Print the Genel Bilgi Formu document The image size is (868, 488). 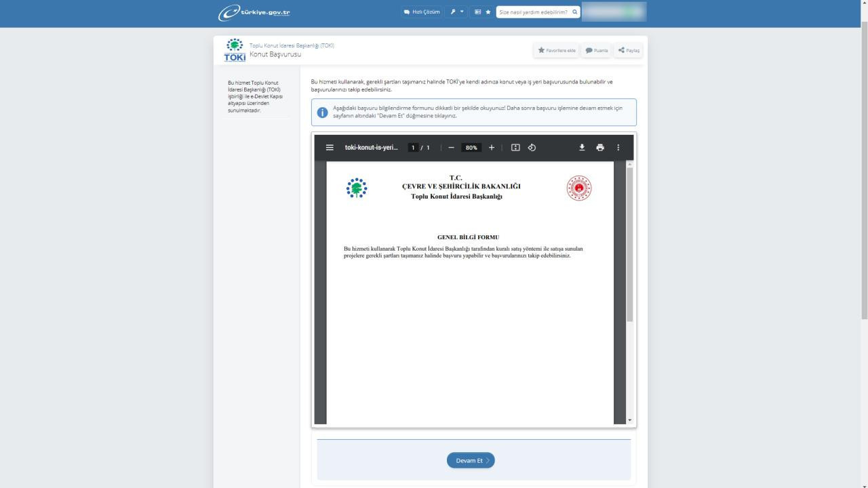[600, 147]
